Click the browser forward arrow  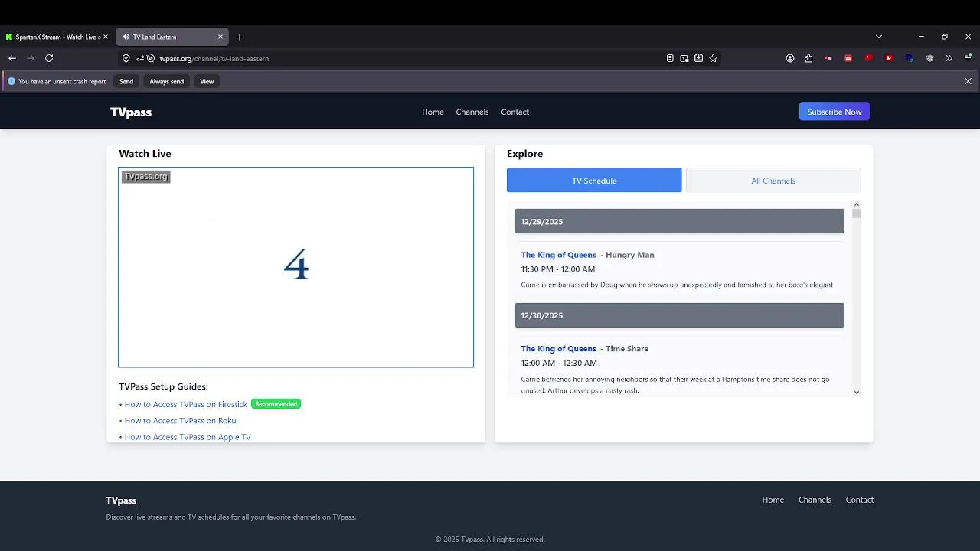31,58
